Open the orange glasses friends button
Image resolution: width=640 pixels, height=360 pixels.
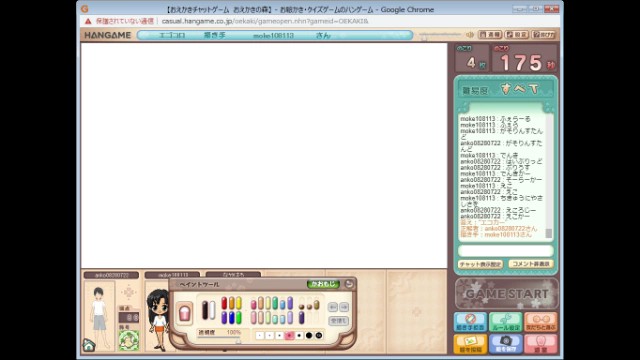tap(540, 322)
